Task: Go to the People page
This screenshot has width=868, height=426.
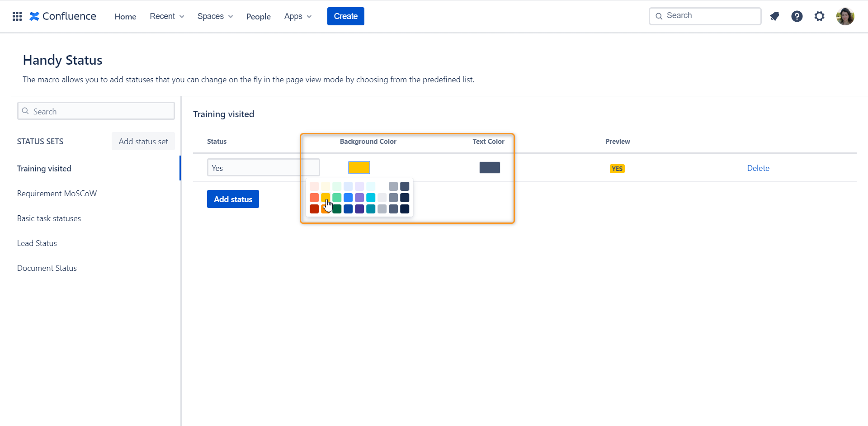Action: 258,16
